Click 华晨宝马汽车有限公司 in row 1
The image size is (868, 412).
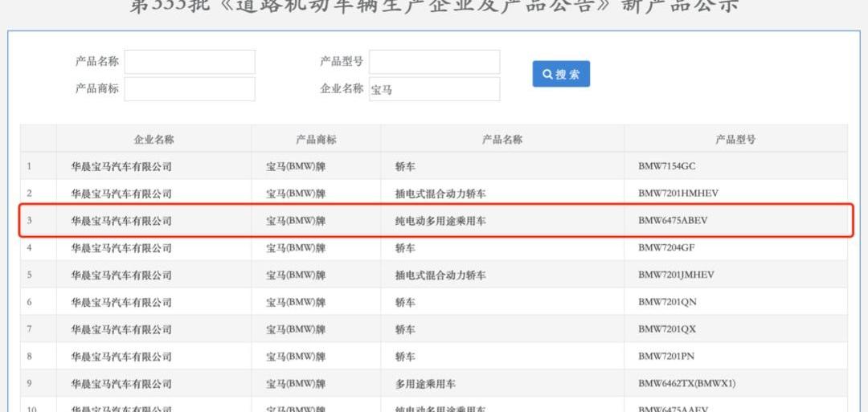click(121, 166)
